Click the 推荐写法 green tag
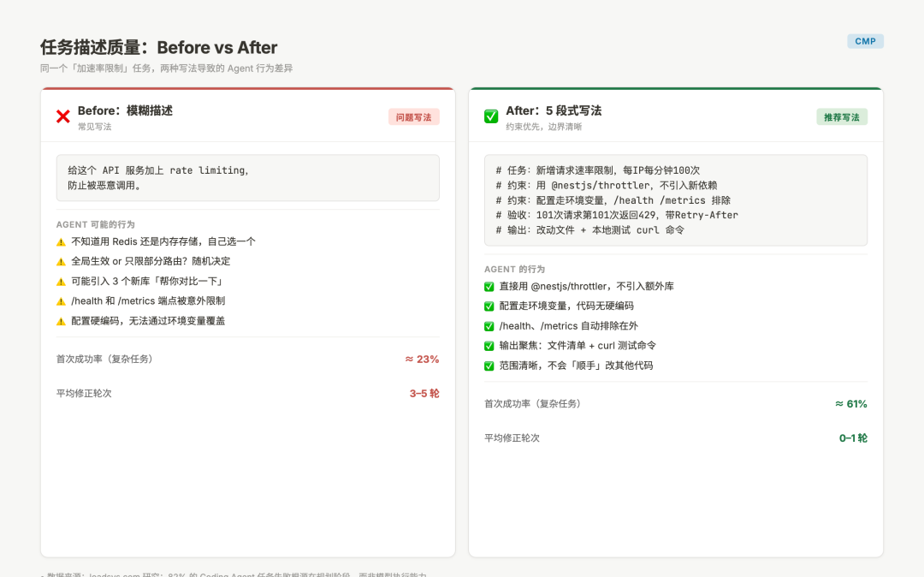Image resolution: width=924 pixels, height=577 pixels. 842,117
